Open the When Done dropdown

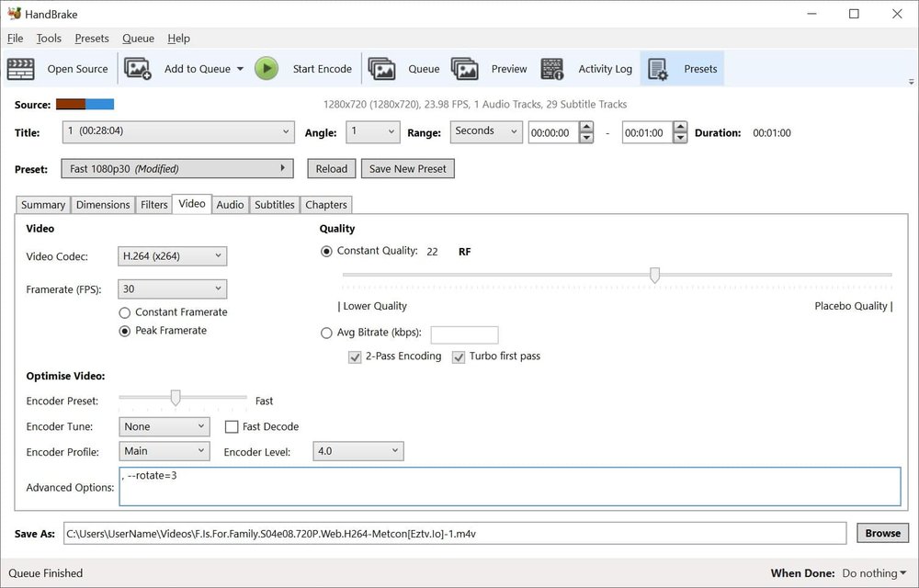(x=873, y=572)
